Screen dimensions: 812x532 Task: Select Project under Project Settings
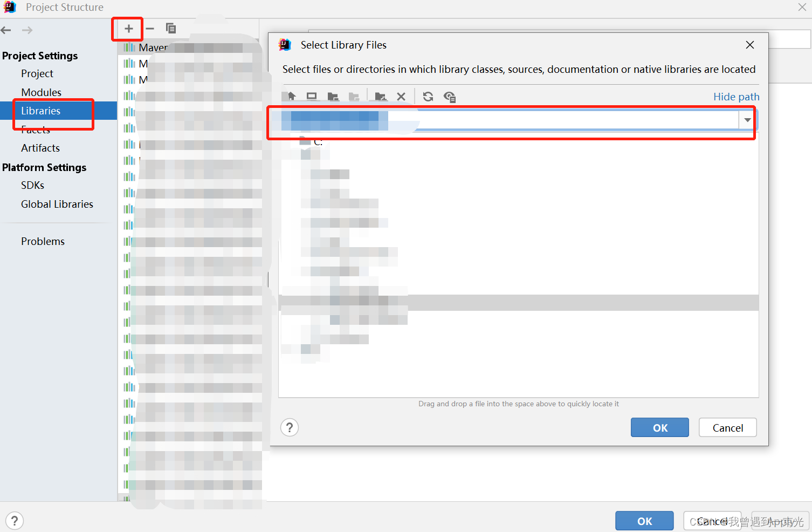(x=37, y=73)
